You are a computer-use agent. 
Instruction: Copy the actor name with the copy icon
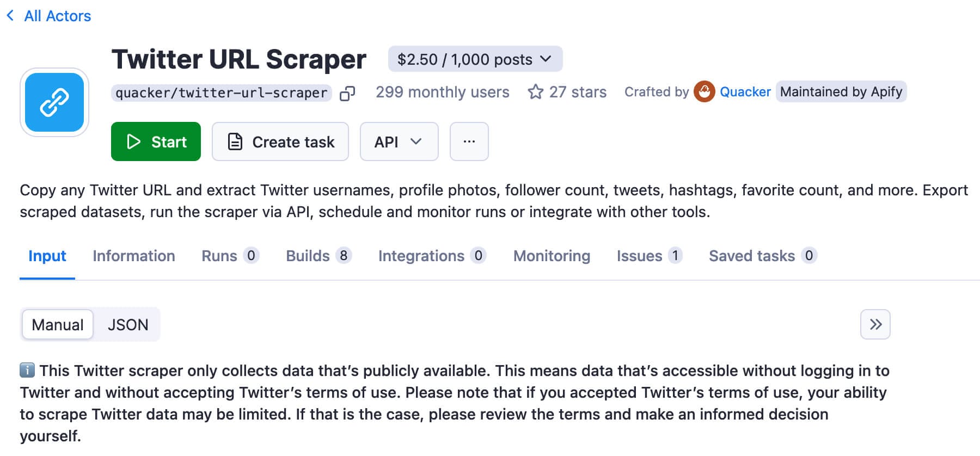point(347,93)
